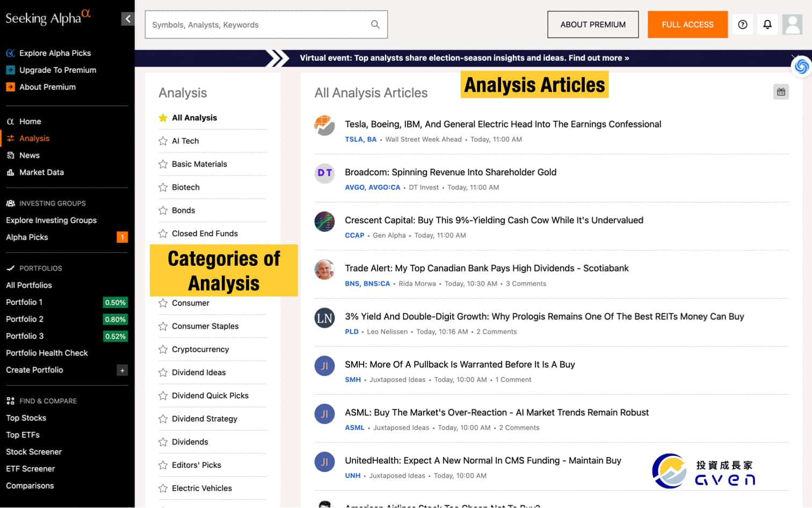
Task: Star the Bonds category
Action: (163, 210)
